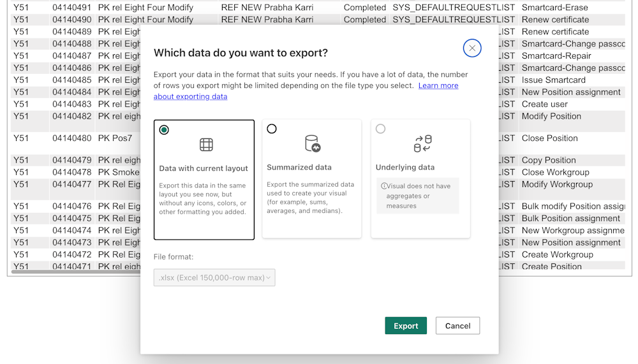Image resolution: width=638 pixels, height=364 pixels.
Task: Open 'about exporting data' link text
Action: pyautogui.click(x=190, y=96)
